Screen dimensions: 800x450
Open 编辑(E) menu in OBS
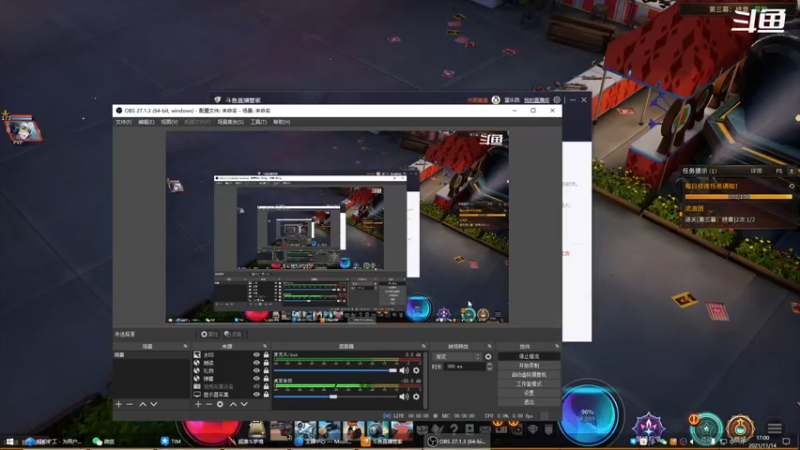pos(146,122)
